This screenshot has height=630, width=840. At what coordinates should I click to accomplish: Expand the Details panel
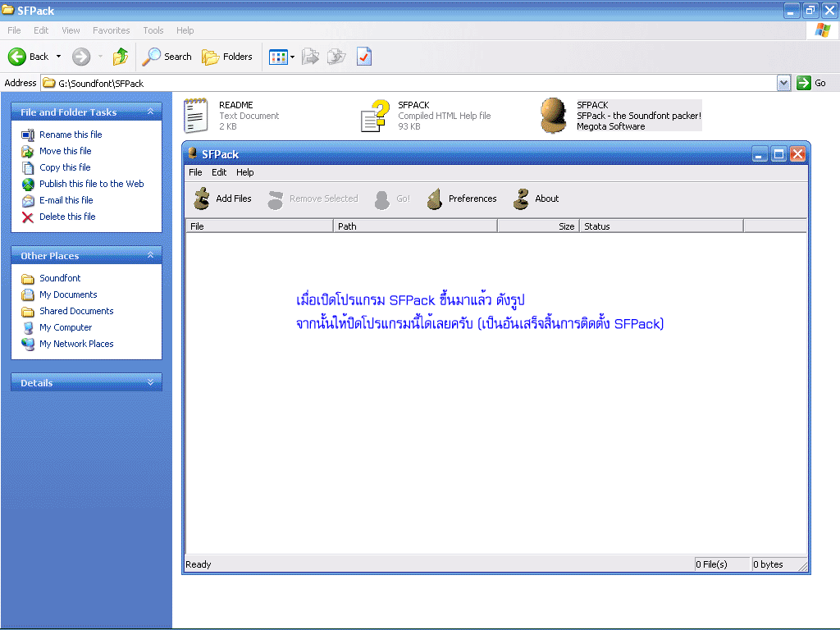tap(151, 382)
